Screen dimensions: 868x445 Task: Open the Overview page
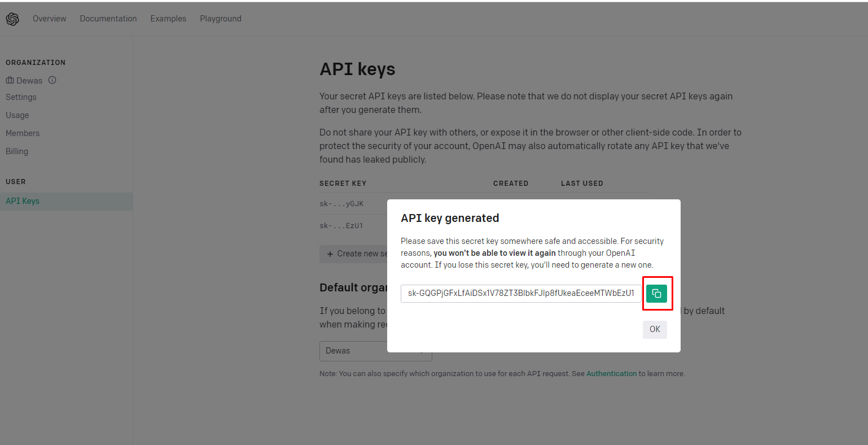point(50,19)
